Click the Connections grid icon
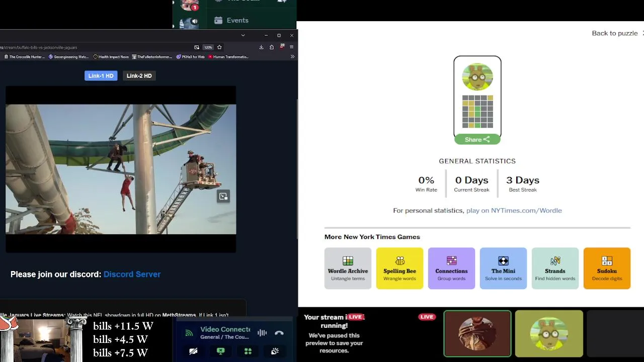 tap(452, 260)
